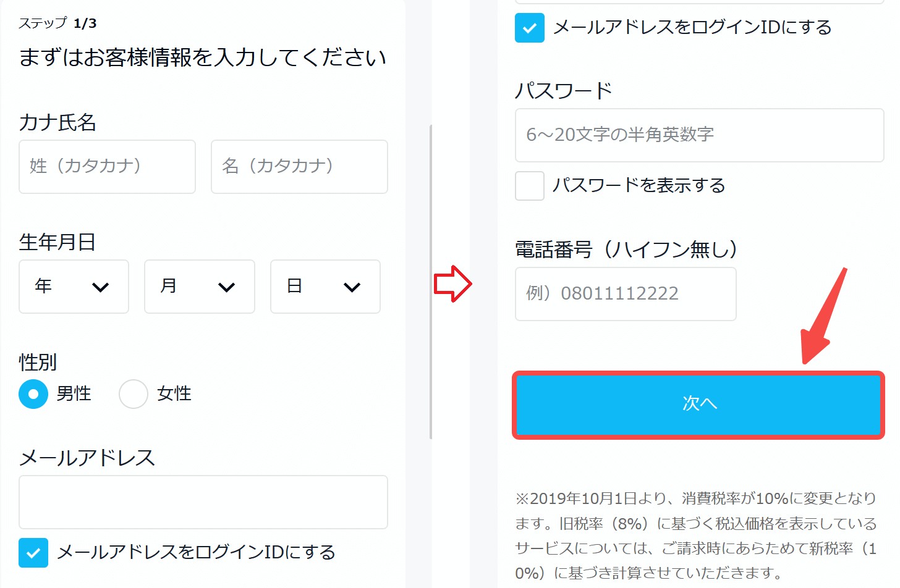Click the 性別 label
This screenshot has height=588, width=900.
tap(38, 362)
